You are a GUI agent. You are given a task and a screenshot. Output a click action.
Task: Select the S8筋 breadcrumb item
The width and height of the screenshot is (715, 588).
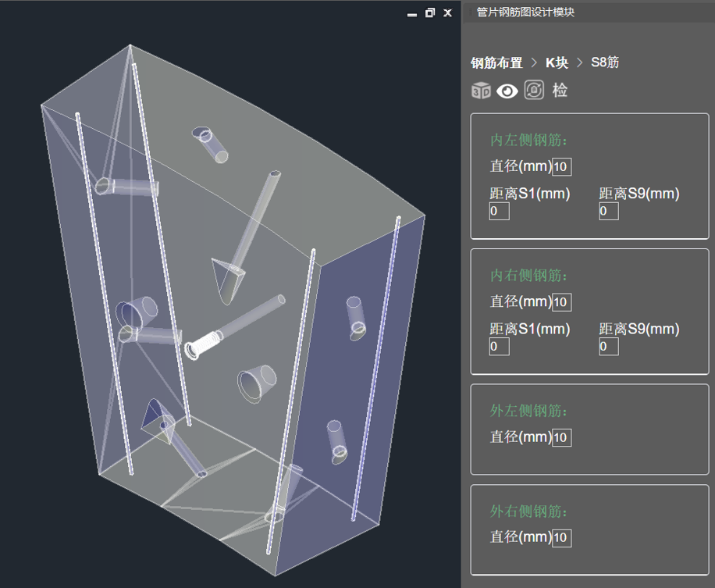coord(605,62)
